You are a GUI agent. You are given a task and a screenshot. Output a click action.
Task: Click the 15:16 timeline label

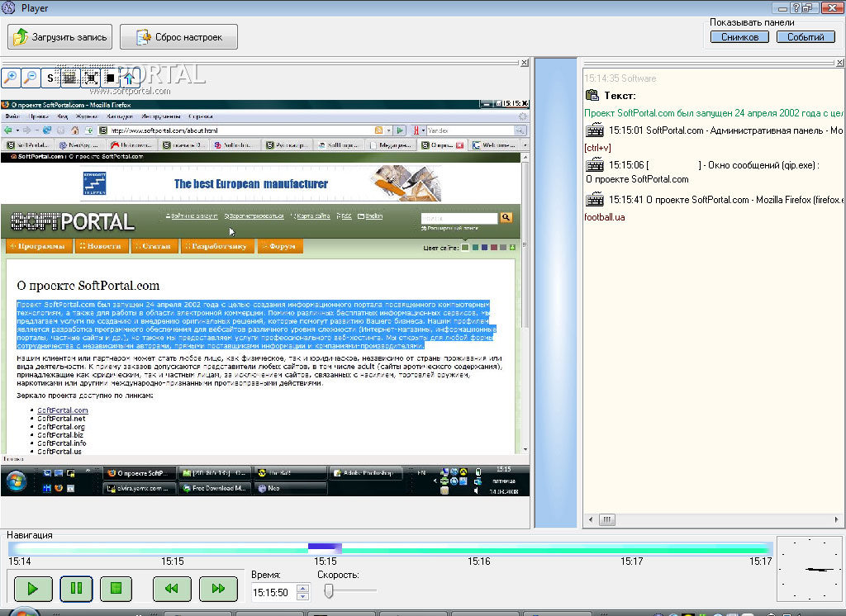pos(478,562)
